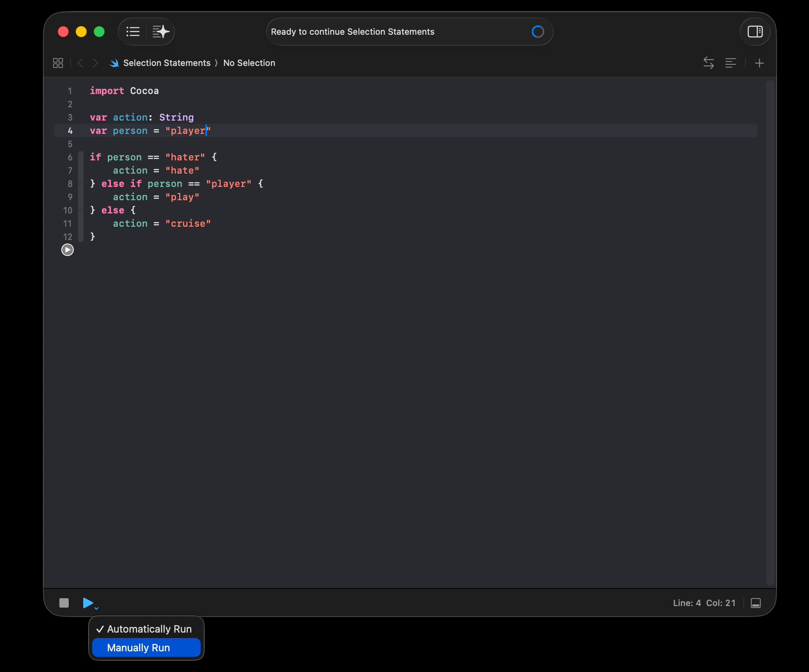The image size is (809, 672).
Task: Toggle the debug area panel
Action: point(756,603)
